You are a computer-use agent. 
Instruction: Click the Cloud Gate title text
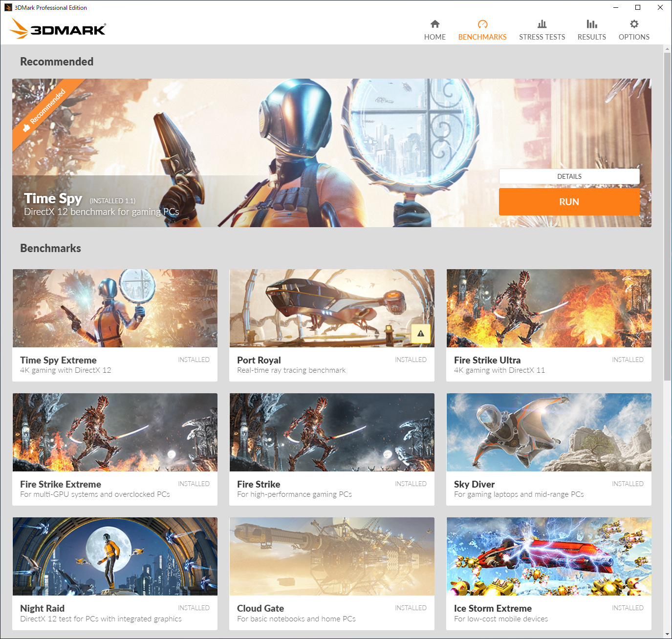pos(260,608)
